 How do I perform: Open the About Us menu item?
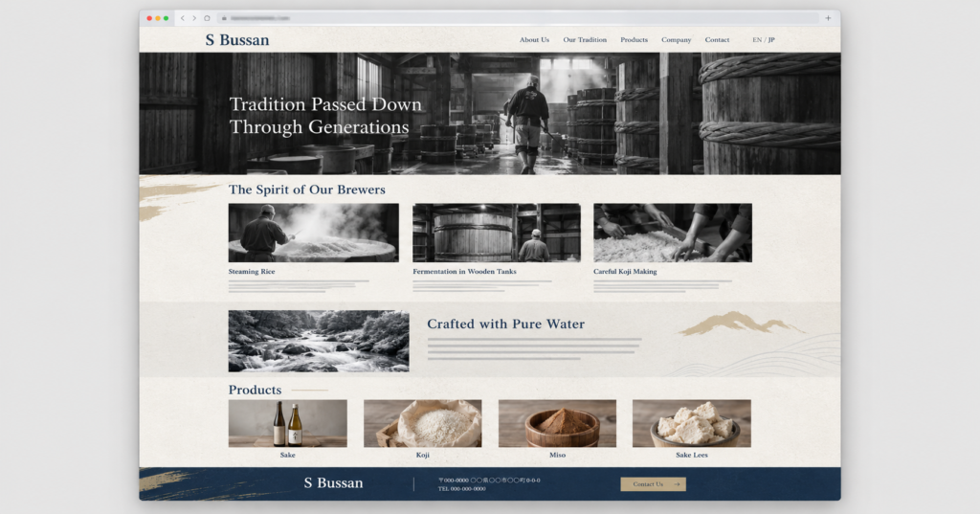point(534,39)
